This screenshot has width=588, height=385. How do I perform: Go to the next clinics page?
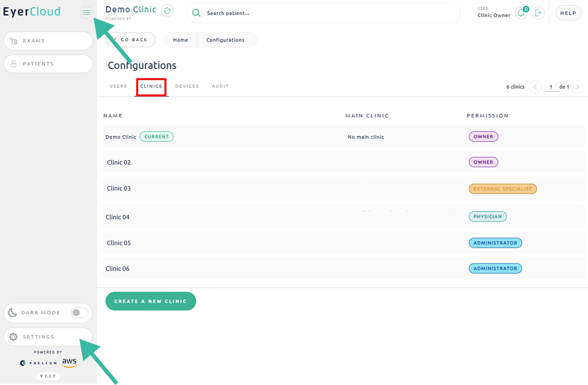coord(577,87)
